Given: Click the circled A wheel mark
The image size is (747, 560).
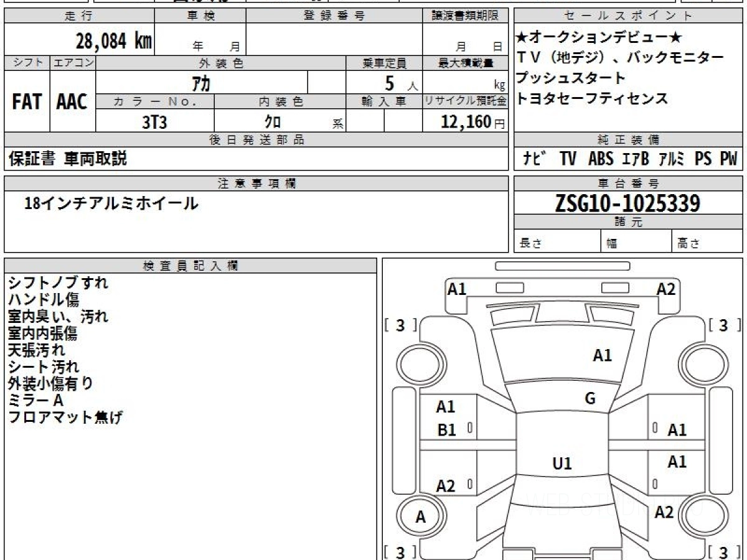Looking at the screenshot, I should (x=421, y=516).
